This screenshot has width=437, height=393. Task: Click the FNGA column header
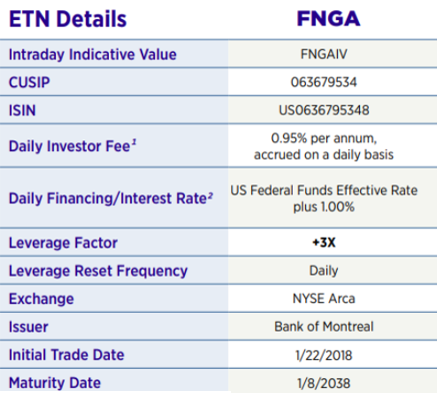coord(328,19)
